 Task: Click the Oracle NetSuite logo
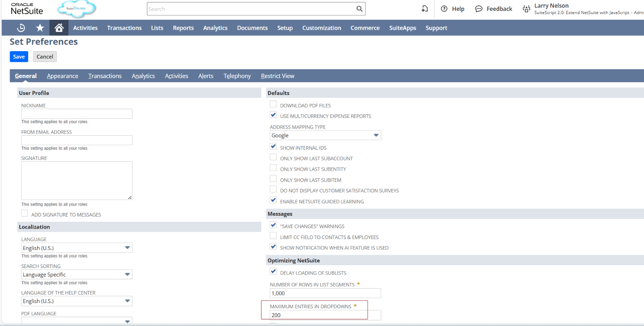pyautogui.click(x=27, y=9)
